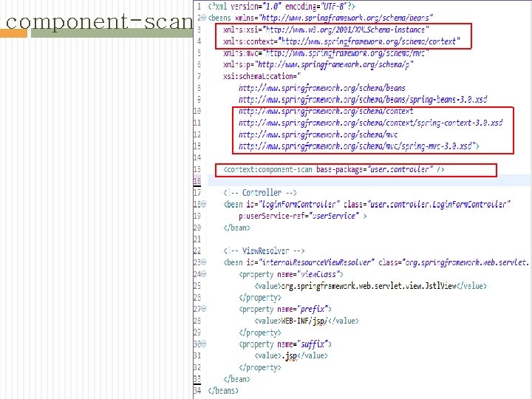Collapse the internalResourceViewResolver bean fold marker

204,262
